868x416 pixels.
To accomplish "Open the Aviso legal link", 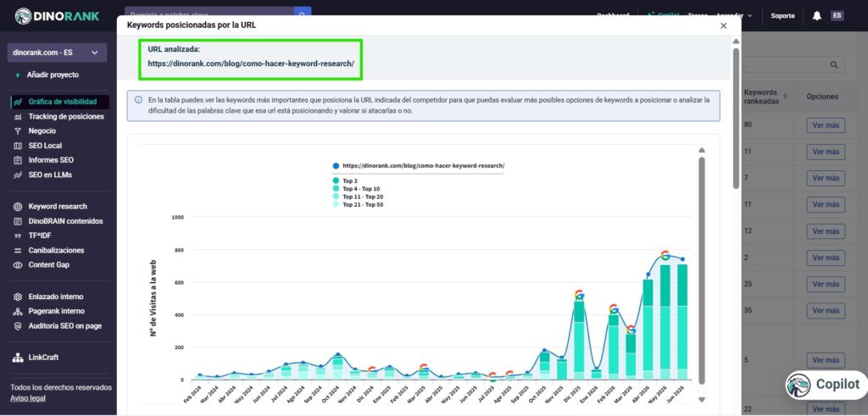I will coord(28,398).
